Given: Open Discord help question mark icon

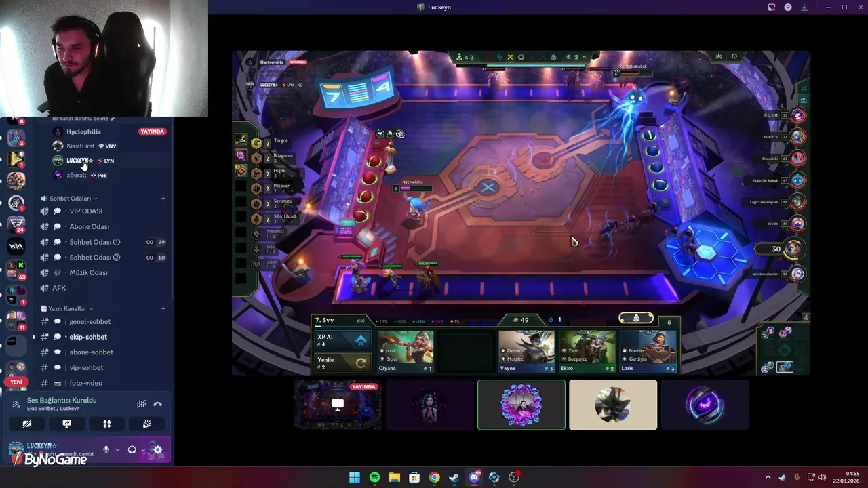Looking at the screenshot, I should [x=788, y=7].
